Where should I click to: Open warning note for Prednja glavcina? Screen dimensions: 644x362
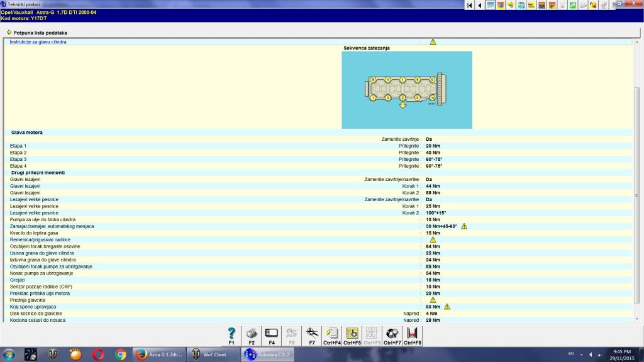pos(433,300)
